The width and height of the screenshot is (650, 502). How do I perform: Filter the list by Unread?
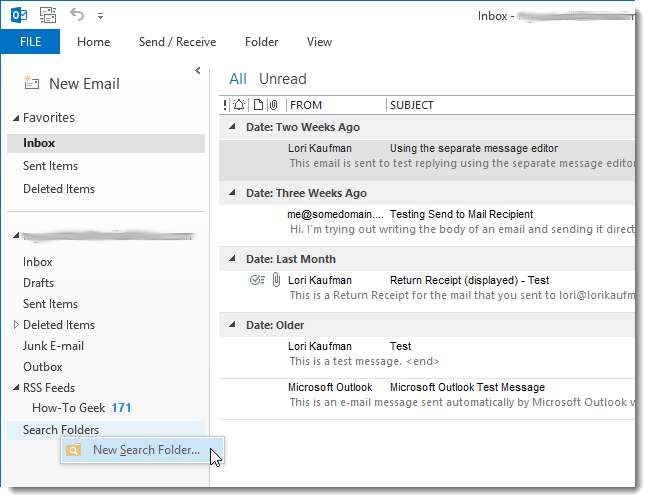point(283,79)
